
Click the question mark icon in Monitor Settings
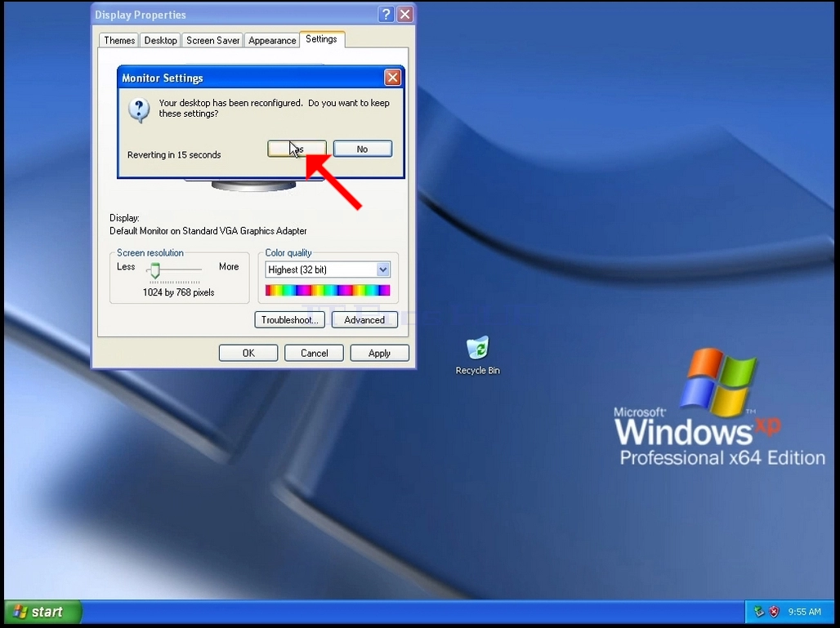139,110
